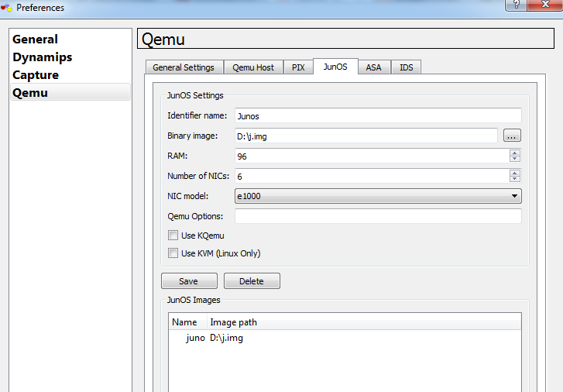Switch to the JunOS tab

coord(335,67)
